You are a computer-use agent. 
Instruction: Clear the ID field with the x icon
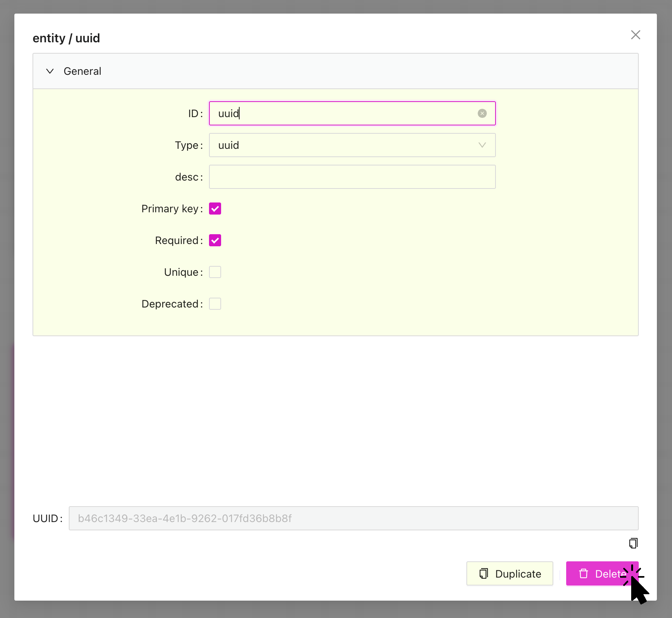click(x=482, y=113)
